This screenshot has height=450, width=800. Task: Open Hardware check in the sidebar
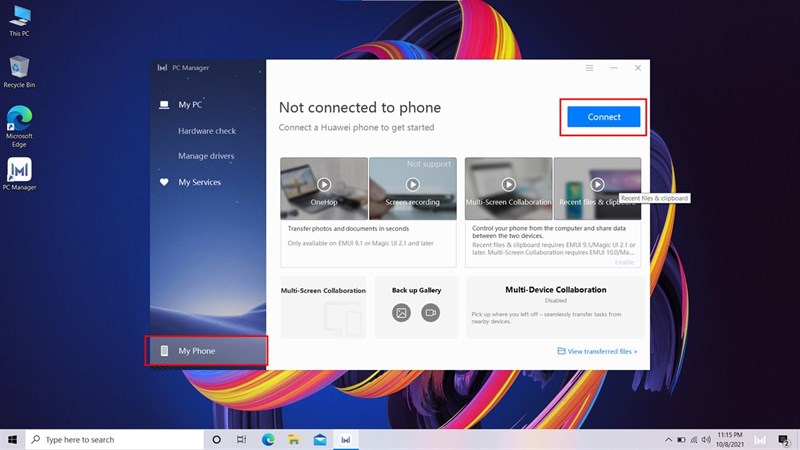pyautogui.click(x=206, y=131)
